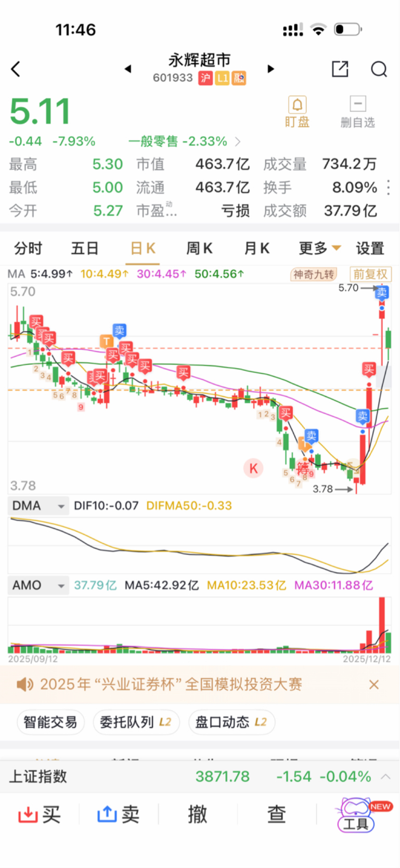Tap the 沪 market badge

(x=206, y=78)
